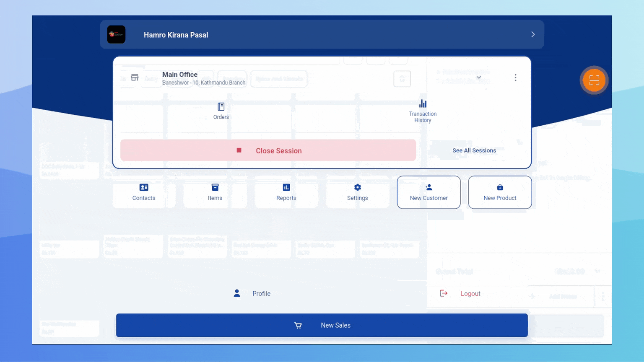Click the Hamro Kirana Pasal header bar
The height and width of the screenshot is (362, 644).
tap(322, 34)
